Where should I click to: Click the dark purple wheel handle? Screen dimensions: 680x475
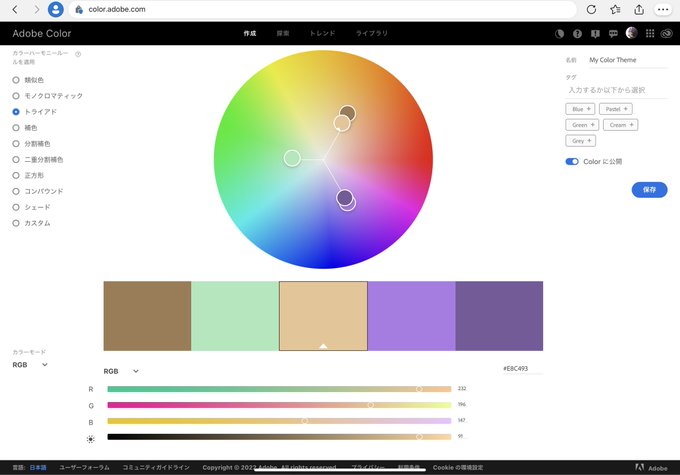tap(344, 198)
